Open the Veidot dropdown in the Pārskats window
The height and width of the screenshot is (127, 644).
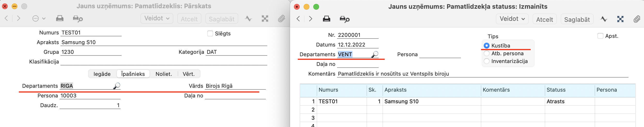(x=157, y=18)
